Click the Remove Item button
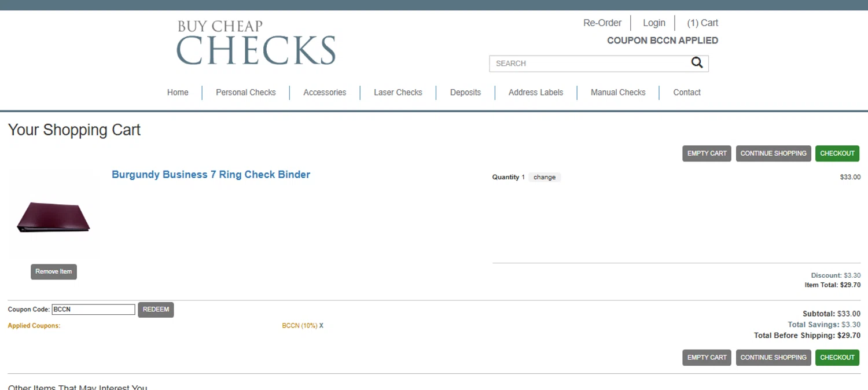This screenshot has height=390, width=868. tap(54, 272)
